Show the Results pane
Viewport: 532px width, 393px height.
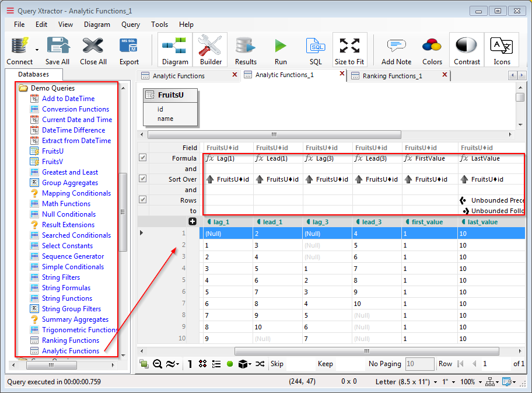click(245, 49)
